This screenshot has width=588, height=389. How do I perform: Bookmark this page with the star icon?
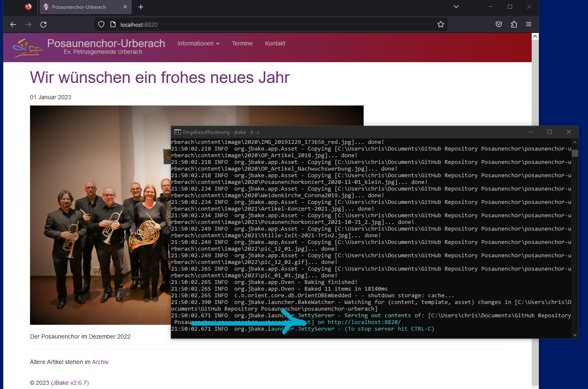point(441,25)
